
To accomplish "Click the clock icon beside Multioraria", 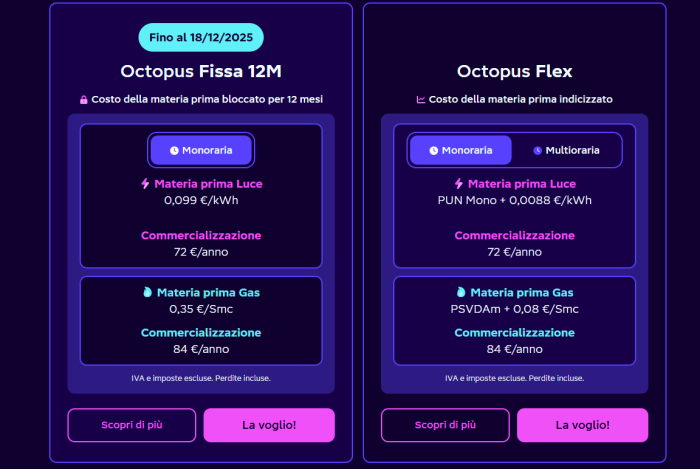I will point(537,150).
